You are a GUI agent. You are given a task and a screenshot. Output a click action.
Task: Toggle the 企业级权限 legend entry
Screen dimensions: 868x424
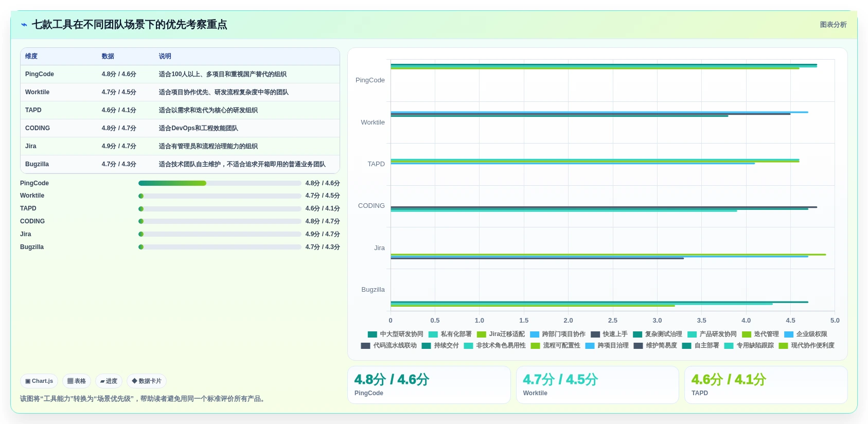click(806, 334)
